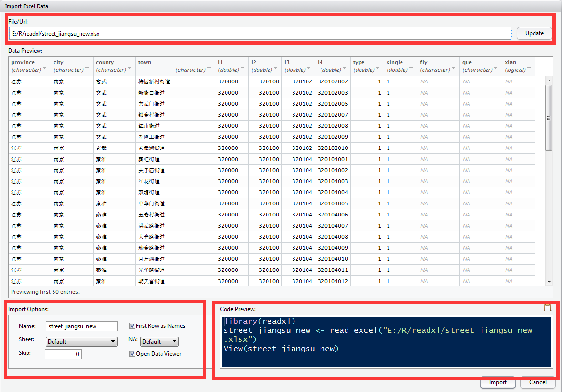Viewport: 562px width, 392px height.
Task: Select the county column header
Action: tap(105, 62)
